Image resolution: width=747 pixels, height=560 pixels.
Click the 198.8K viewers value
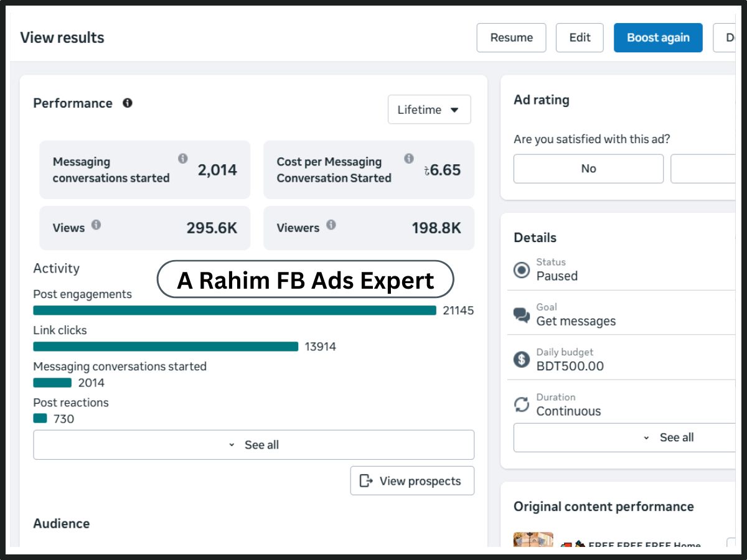[436, 228]
